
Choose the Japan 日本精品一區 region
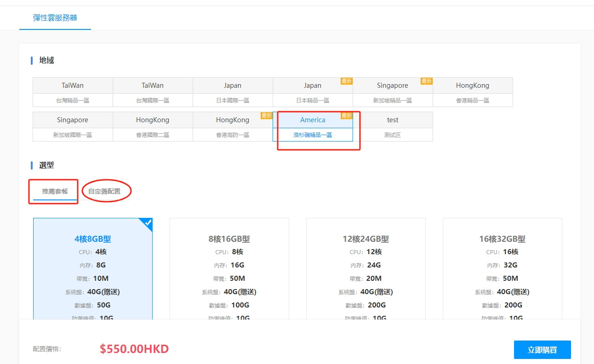tap(313, 92)
